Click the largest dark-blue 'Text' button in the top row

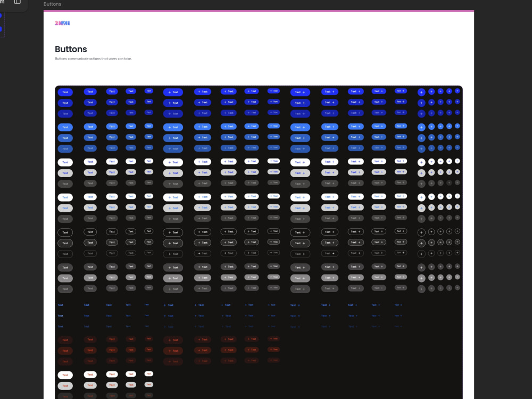coord(65,92)
